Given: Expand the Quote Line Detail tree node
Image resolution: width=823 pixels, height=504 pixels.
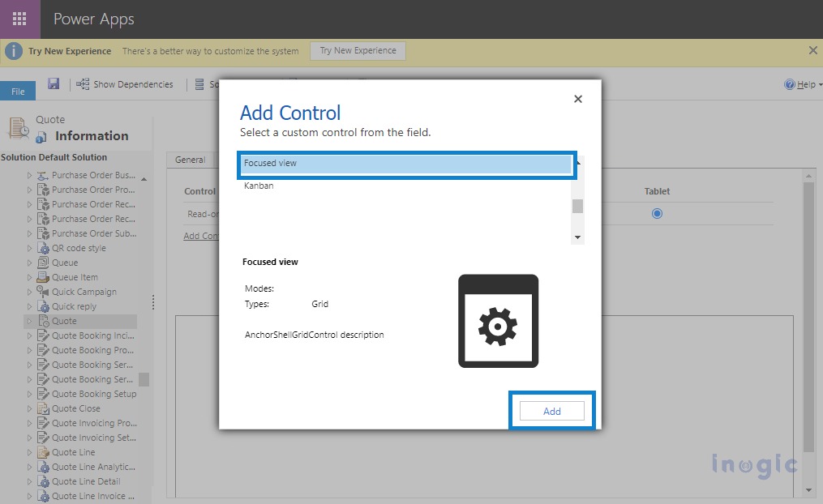Looking at the screenshot, I should pos(29,481).
